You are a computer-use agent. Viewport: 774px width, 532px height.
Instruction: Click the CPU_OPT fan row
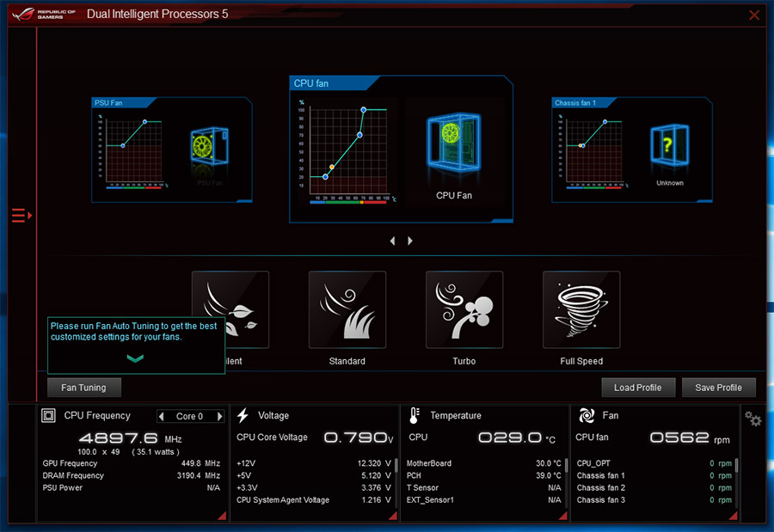point(654,463)
